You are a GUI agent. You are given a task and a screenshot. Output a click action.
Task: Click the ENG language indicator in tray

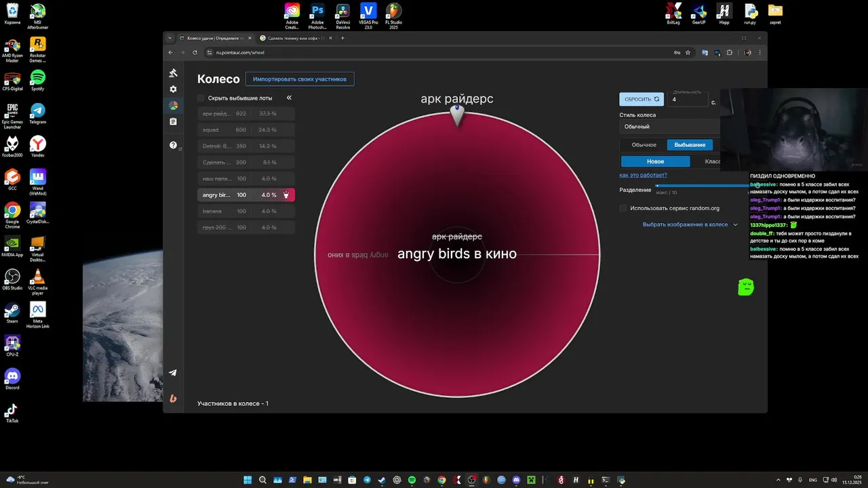click(x=813, y=480)
